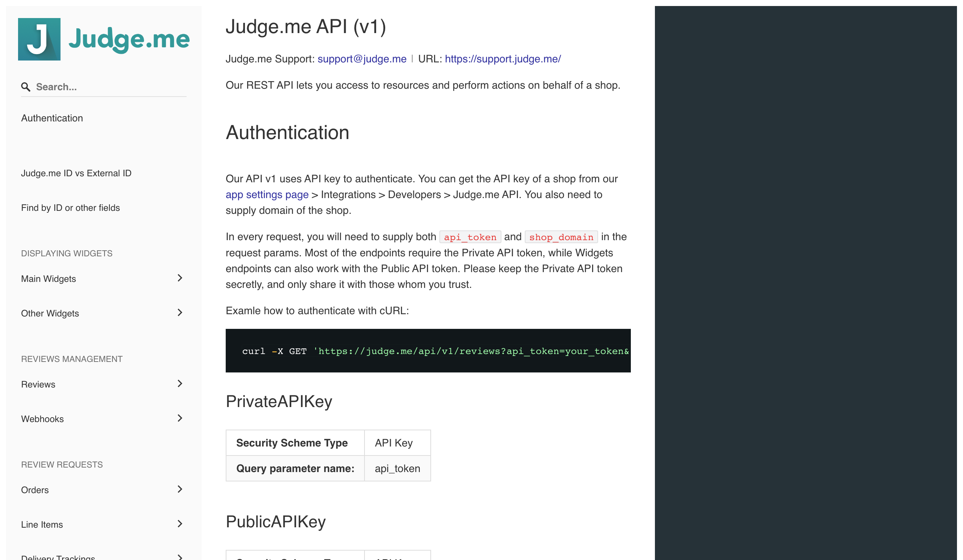
Task: Click the PublicAPIKey heading
Action: pyautogui.click(x=275, y=522)
